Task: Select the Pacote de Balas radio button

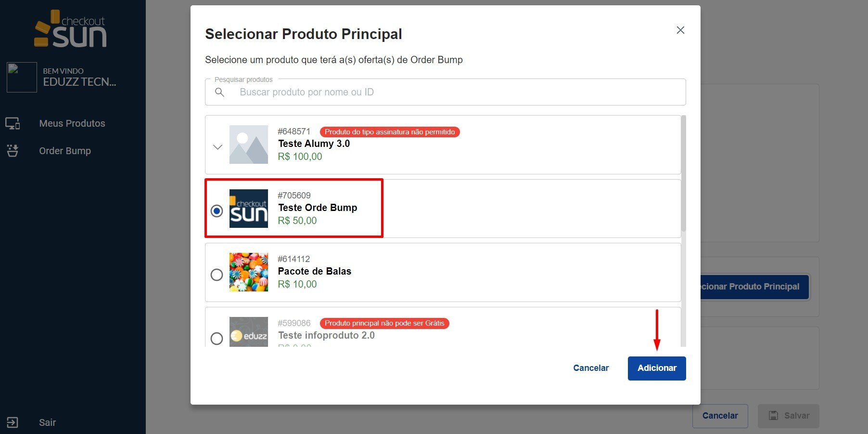Action: [x=217, y=275]
